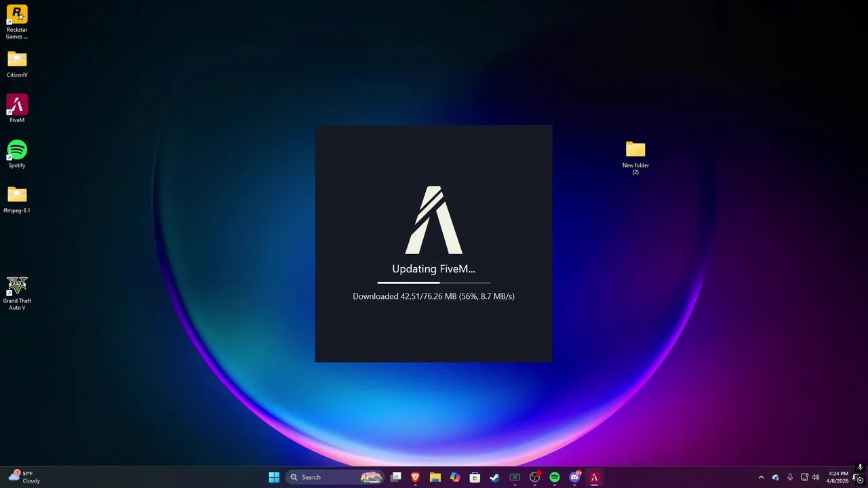868x488 pixels.
Task: Click the microphone overlay icon above the tray
Action: pos(860,467)
